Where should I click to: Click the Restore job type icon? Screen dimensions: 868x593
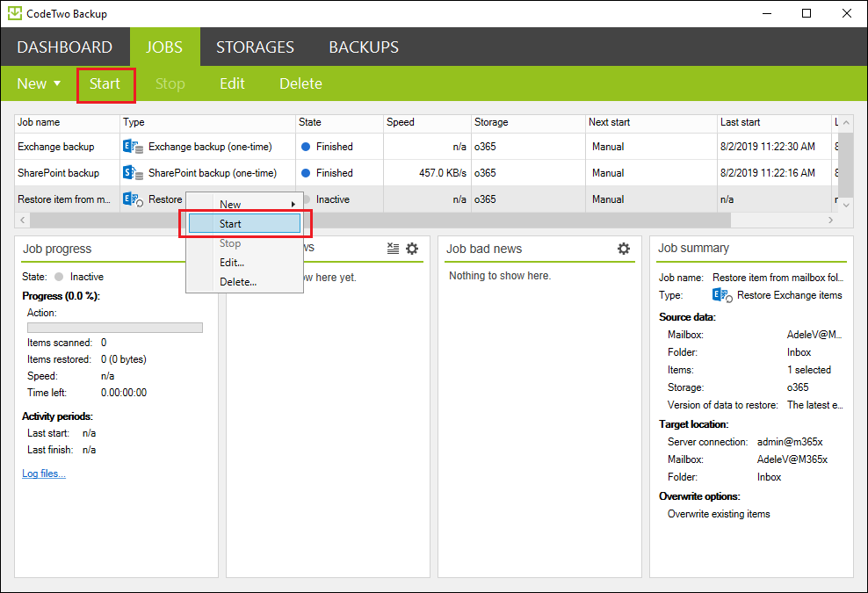(x=133, y=199)
